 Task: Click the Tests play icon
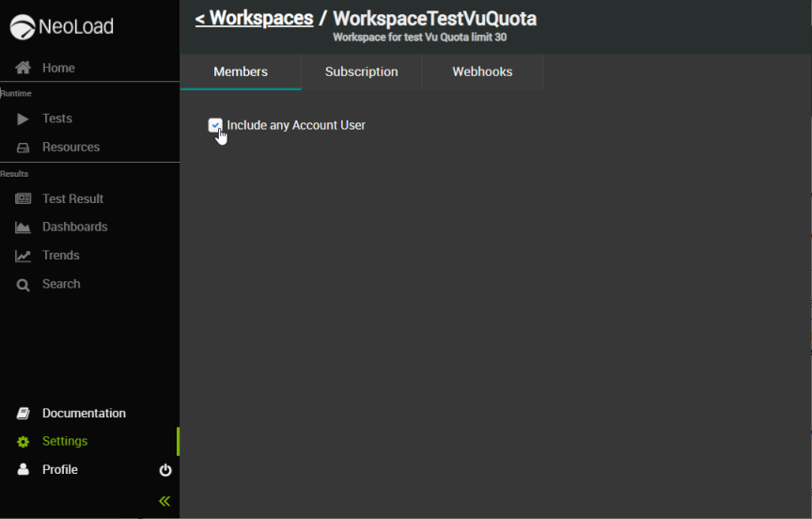(23, 118)
